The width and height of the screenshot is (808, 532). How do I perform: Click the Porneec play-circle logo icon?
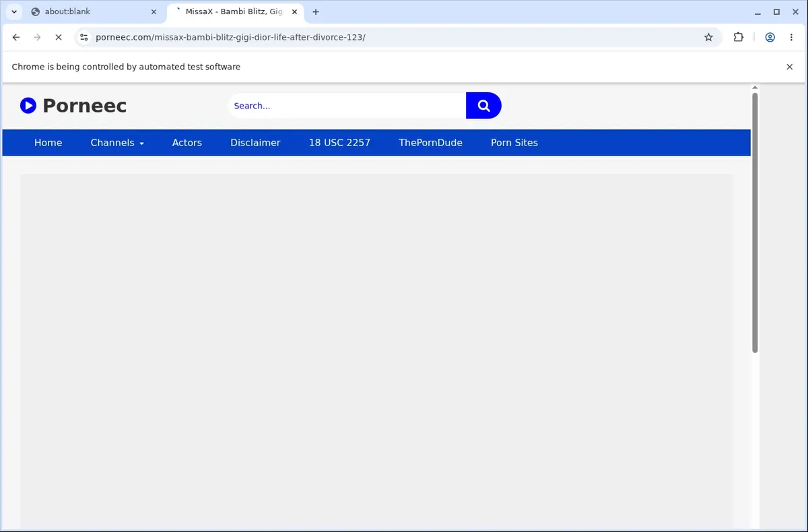[28, 106]
